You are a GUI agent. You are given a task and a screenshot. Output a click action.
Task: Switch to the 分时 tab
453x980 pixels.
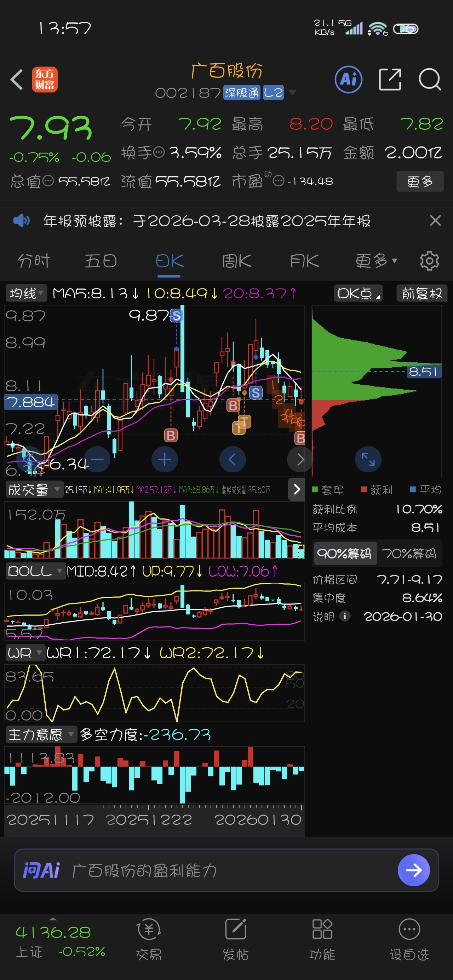pyautogui.click(x=34, y=261)
